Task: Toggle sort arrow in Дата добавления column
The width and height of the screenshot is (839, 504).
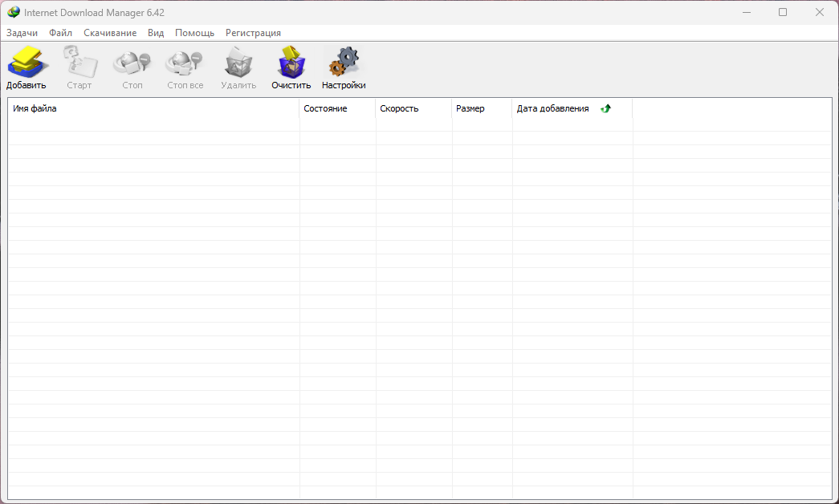Action: [x=605, y=108]
